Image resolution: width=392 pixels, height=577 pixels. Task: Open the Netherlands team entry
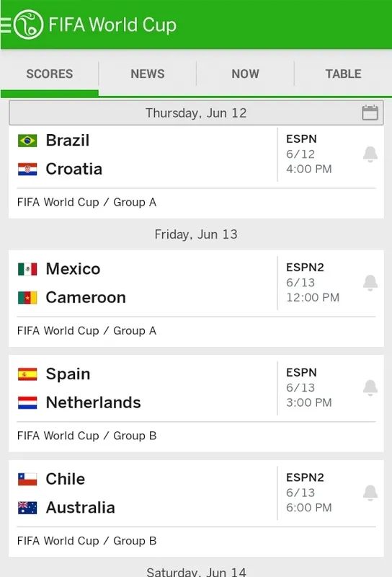pyautogui.click(x=93, y=402)
